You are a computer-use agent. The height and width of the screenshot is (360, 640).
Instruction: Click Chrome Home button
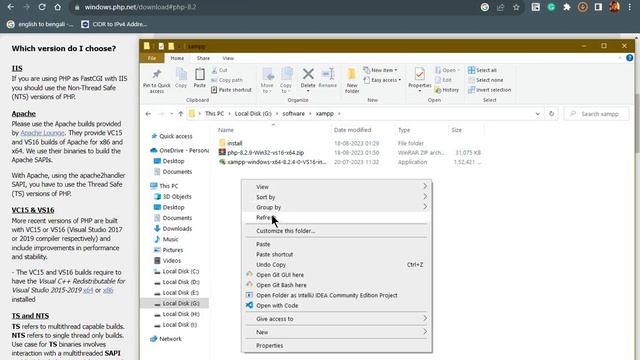pos(58,7)
